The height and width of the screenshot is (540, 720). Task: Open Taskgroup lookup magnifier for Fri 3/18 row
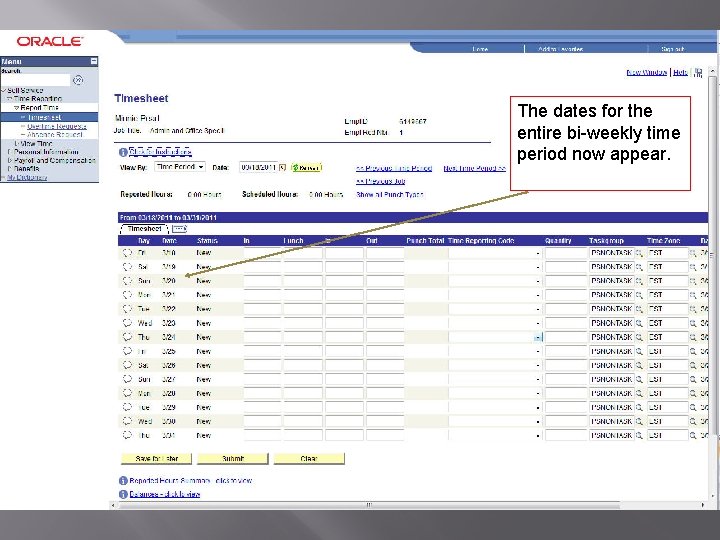[x=639, y=253]
